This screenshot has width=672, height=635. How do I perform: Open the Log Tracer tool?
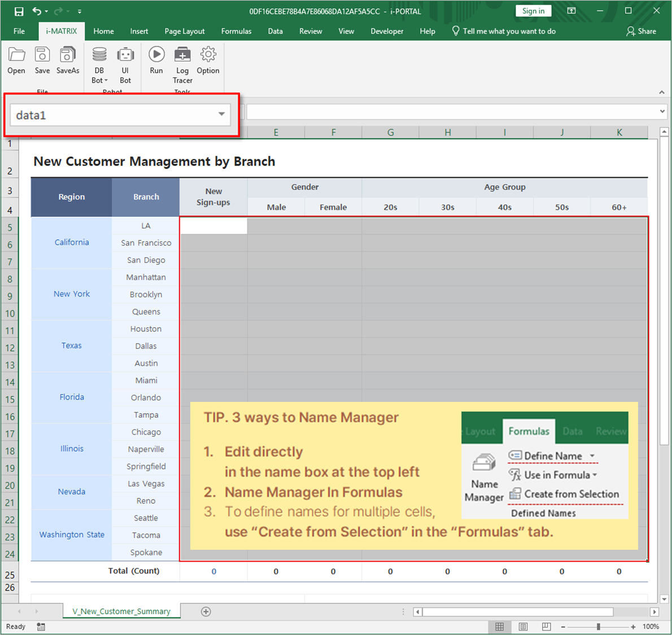[x=182, y=55]
